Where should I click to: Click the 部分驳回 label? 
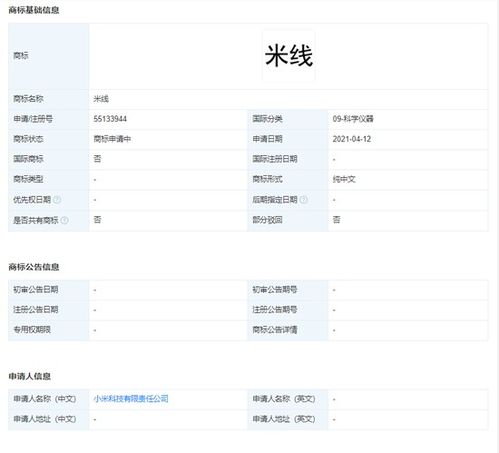267,220
